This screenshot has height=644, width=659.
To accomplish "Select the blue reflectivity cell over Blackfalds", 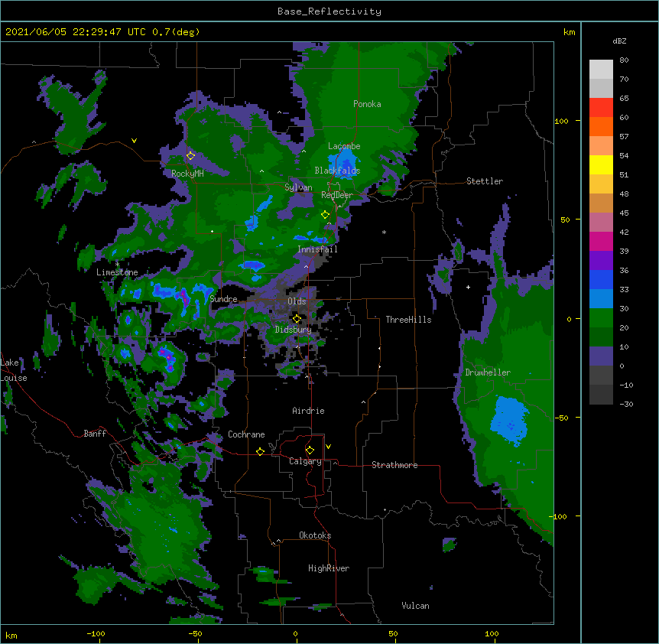I will [345, 164].
